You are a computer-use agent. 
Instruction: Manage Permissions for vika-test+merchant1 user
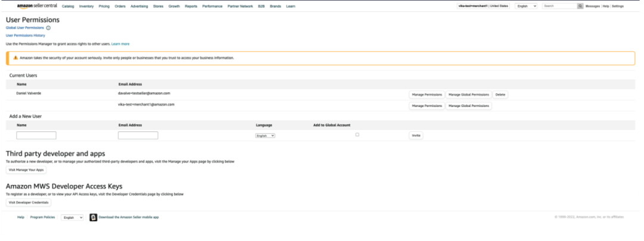tap(427, 106)
